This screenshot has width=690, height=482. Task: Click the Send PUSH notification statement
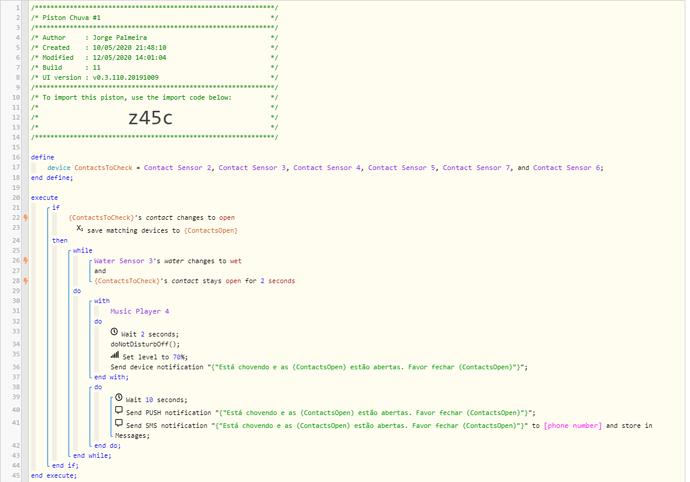(331, 413)
